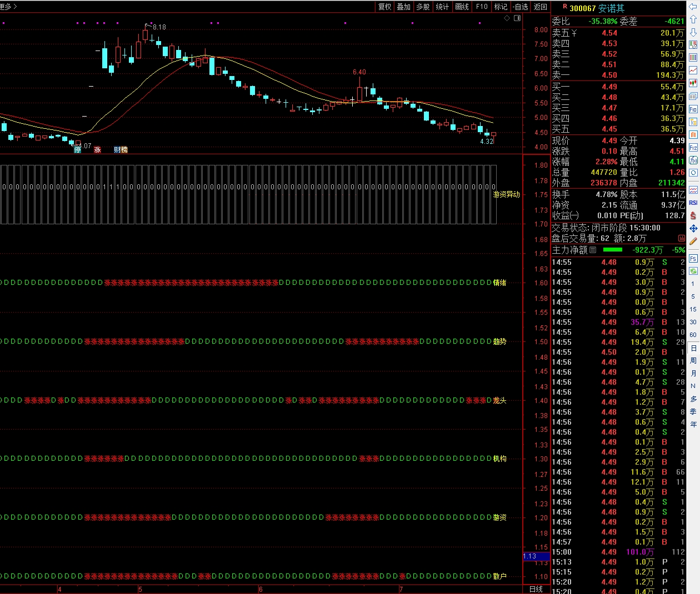This screenshot has width=700, height=594.
Task: Select the 5-minute period in sidebar
Action: pos(693,296)
